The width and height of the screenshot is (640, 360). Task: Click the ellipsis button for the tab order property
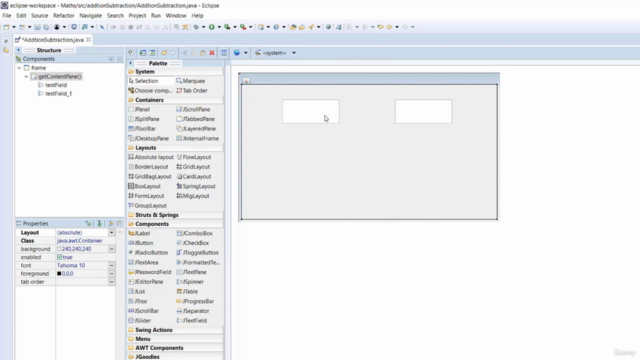pos(111,282)
